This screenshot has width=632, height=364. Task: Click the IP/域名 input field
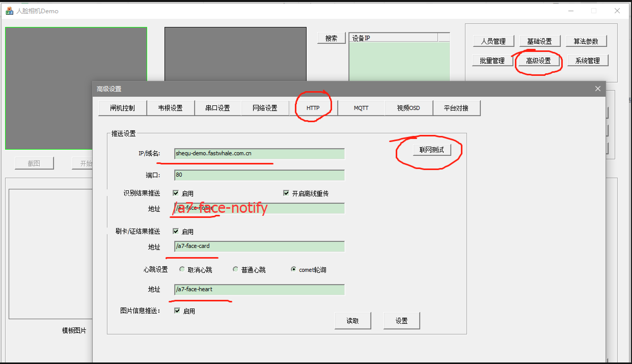pyautogui.click(x=259, y=153)
